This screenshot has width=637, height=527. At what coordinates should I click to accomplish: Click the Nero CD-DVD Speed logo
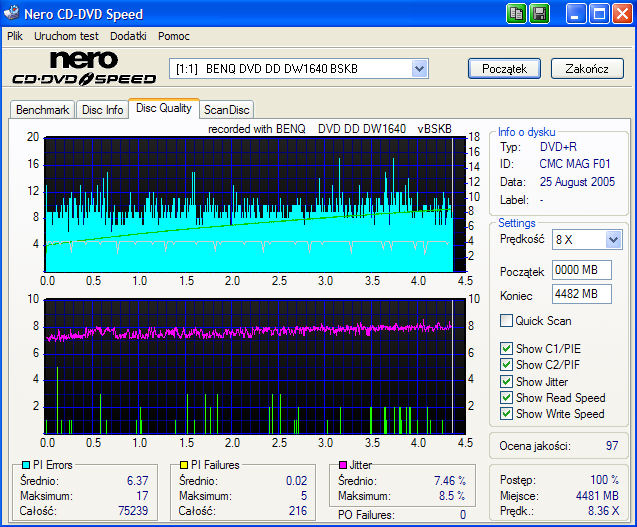pos(84,68)
